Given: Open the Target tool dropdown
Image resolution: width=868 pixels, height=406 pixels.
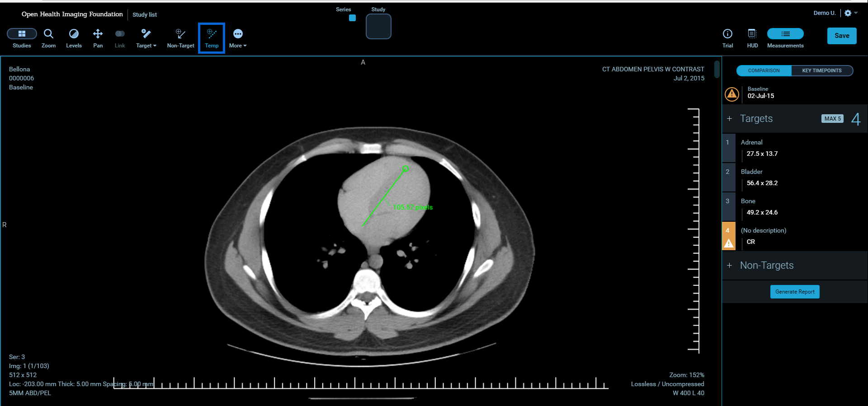Looking at the screenshot, I should [x=146, y=38].
